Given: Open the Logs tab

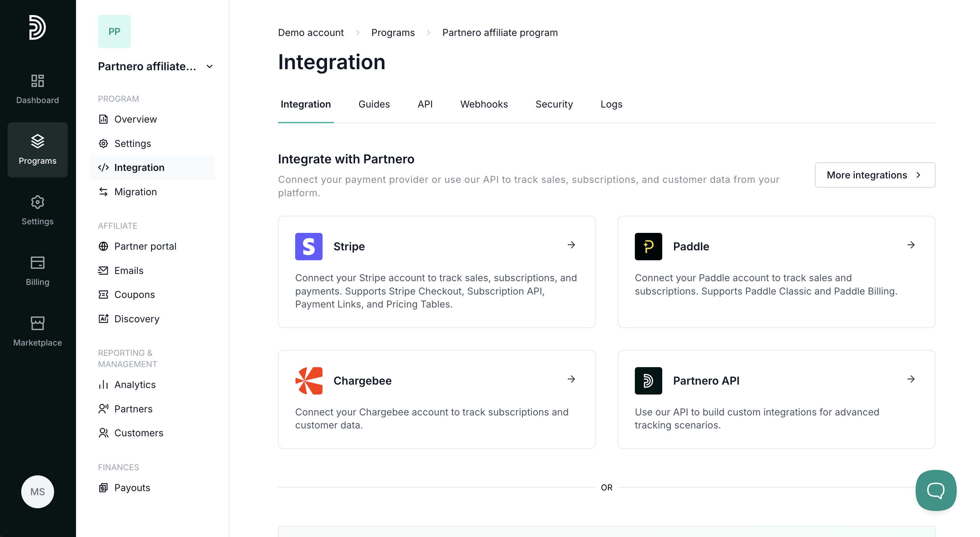Looking at the screenshot, I should 611,104.
